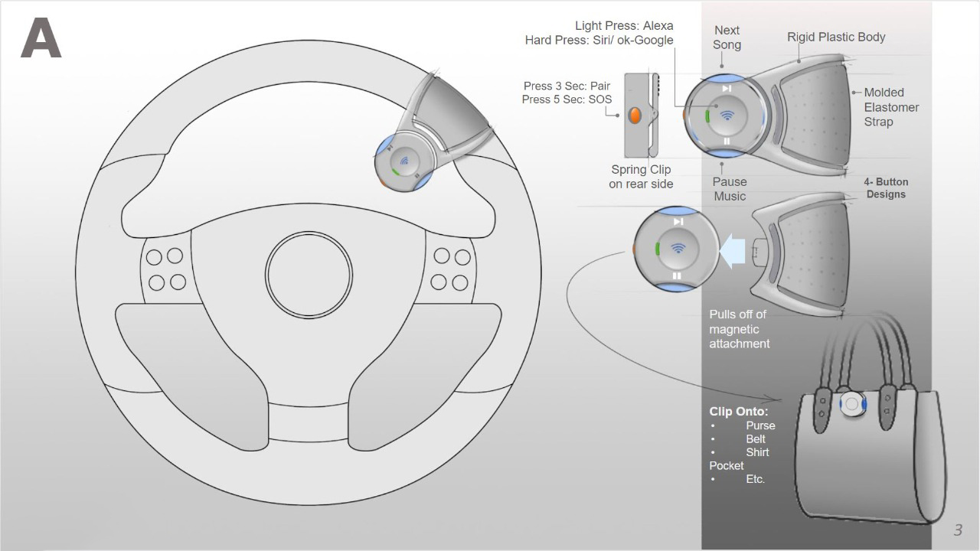This screenshot has width=980, height=551.
Task: Select the large letter A heading
Action: [41, 39]
